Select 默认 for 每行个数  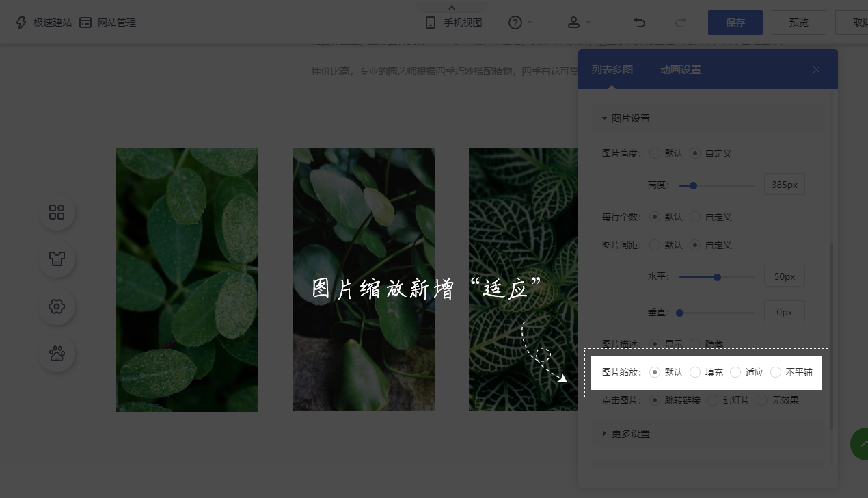pyautogui.click(x=655, y=217)
